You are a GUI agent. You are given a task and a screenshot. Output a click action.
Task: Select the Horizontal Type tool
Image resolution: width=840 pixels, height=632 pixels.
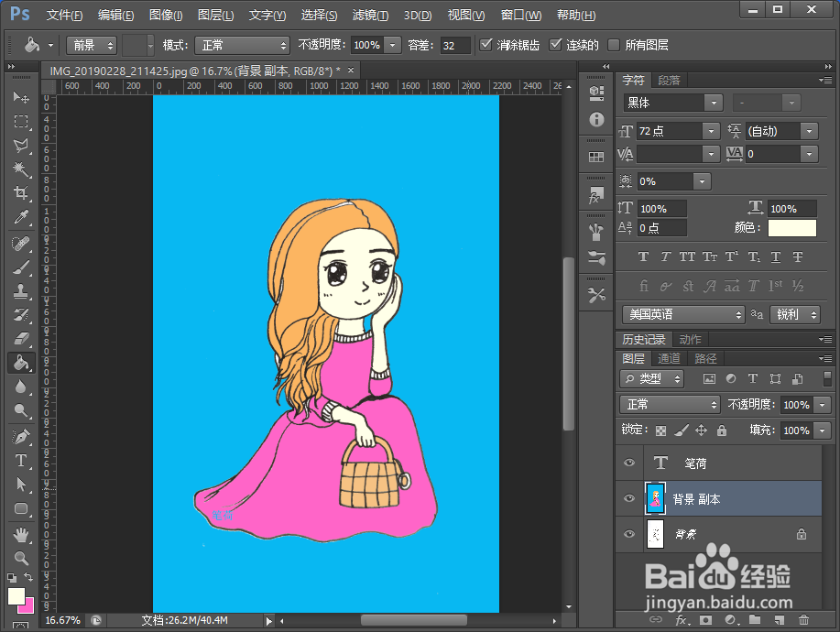tap(21, 461)
